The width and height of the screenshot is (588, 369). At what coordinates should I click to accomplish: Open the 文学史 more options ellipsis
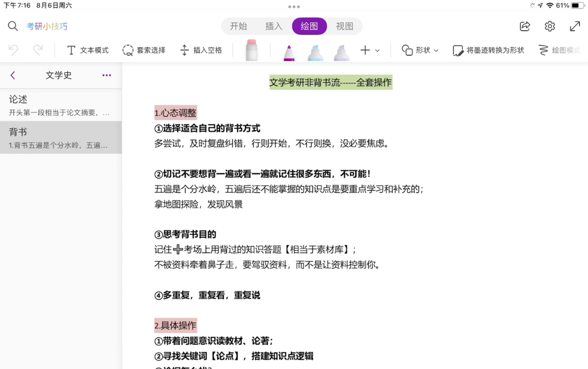click(107, 75)
